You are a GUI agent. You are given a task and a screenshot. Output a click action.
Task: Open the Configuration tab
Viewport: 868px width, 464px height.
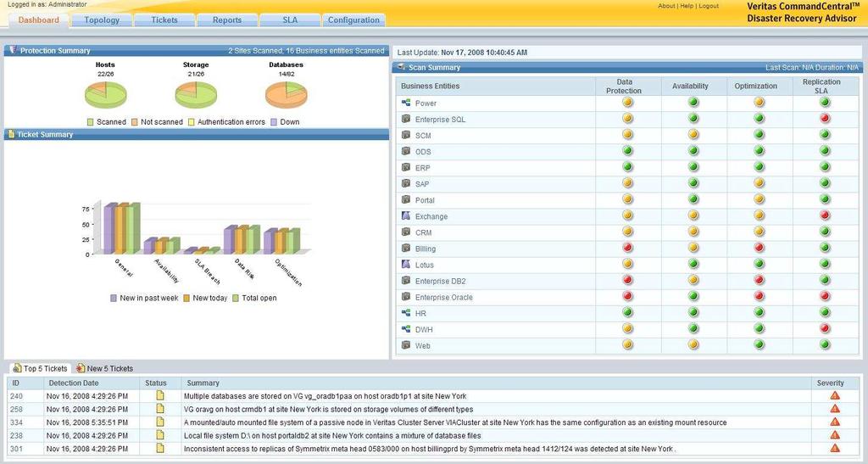[353, 20]
